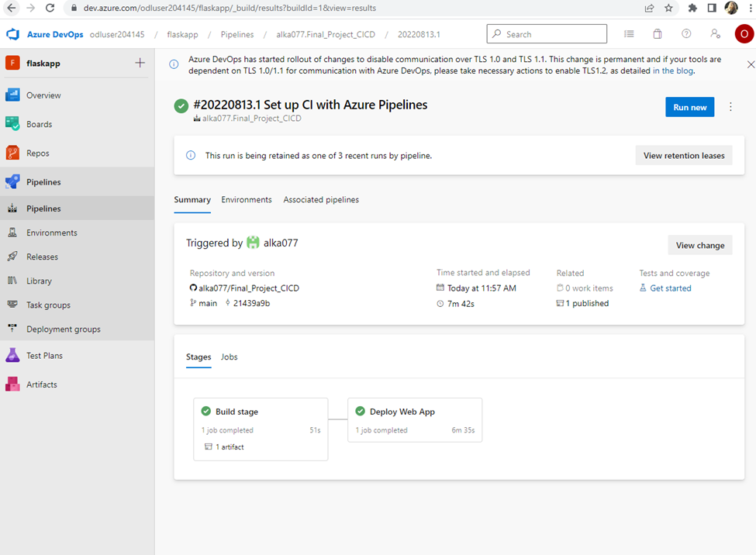Click the browser reload button
The height and width of the screenshot is (555, 756).
tap(50, 8)
